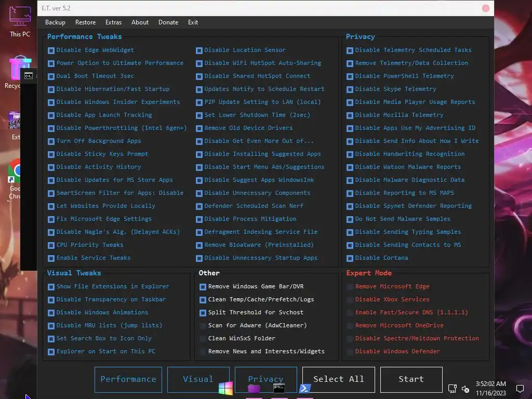Image resolution: width=532 pixels, height=399 pixels.
Task: Uncheck Disable Sticky Keys Prompt
Action: (x=51, y=154)
